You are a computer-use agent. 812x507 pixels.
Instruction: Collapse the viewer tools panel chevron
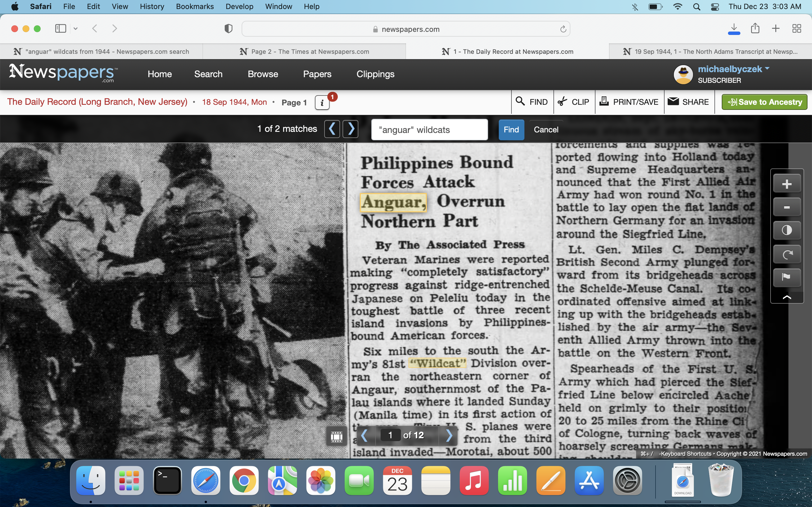coord(787,297)
